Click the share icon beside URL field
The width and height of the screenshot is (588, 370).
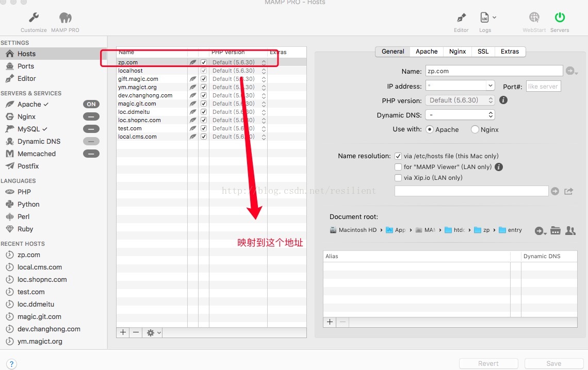(568, 191)
